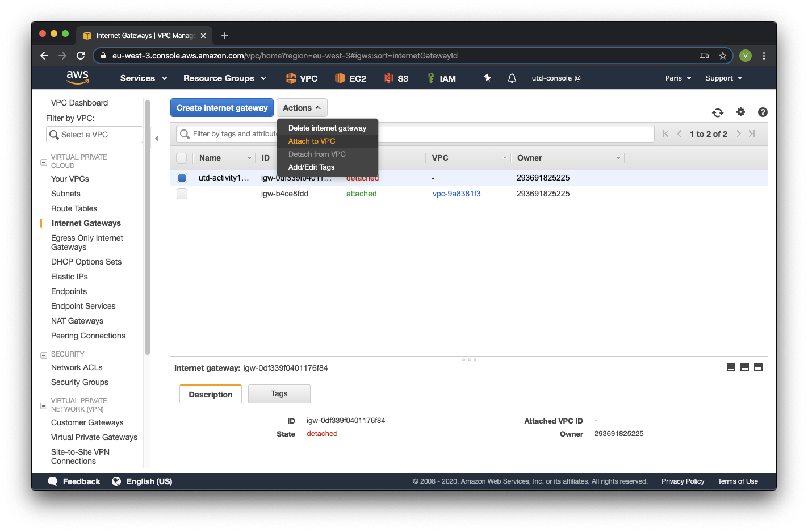Open the vpc-9a8381f3 link
Image resolution: width=808 pixels, height=532 pixels.
click(457, 194)
